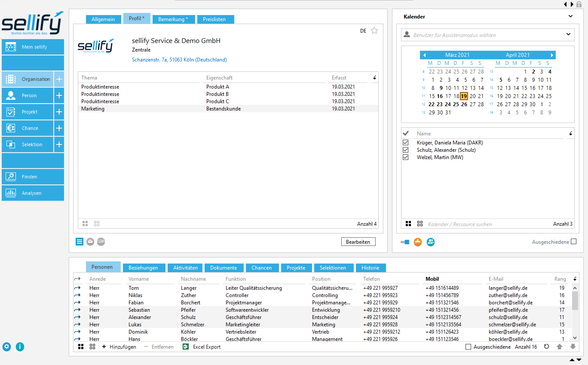This screenshot has height=365, width=588.
Task: Click Kalender / Ressource suchen field
Action: 460,224
